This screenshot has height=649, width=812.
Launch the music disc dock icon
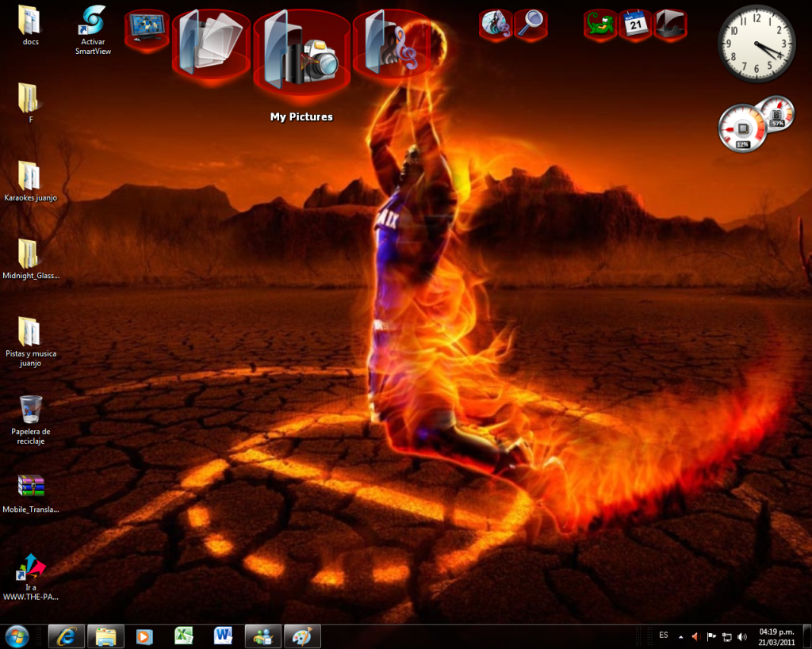tap(496, 25)
